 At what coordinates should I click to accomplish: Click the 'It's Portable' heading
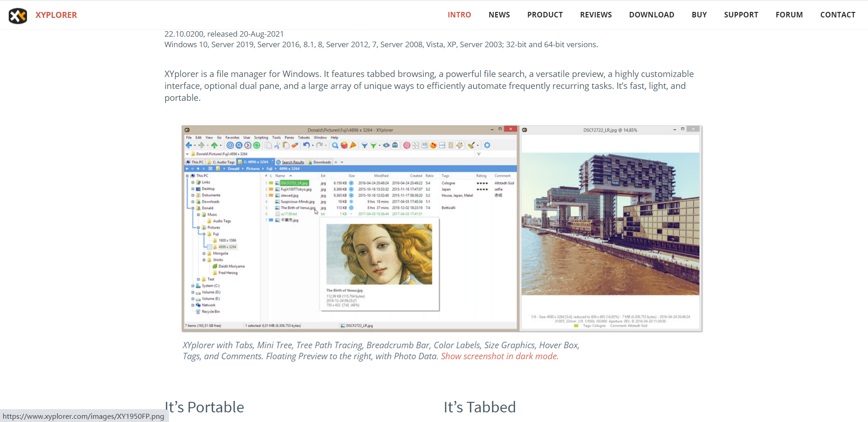point(204,407)
